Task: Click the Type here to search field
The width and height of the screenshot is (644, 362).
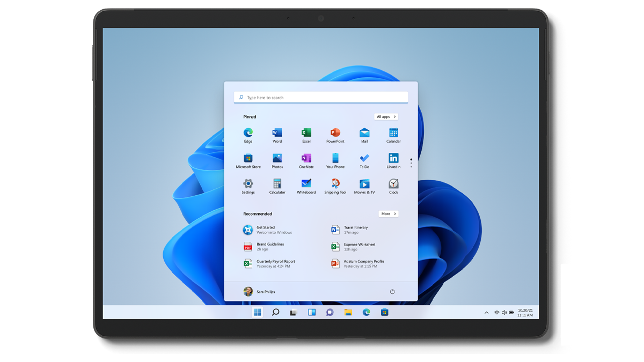Action: [320, 97]
